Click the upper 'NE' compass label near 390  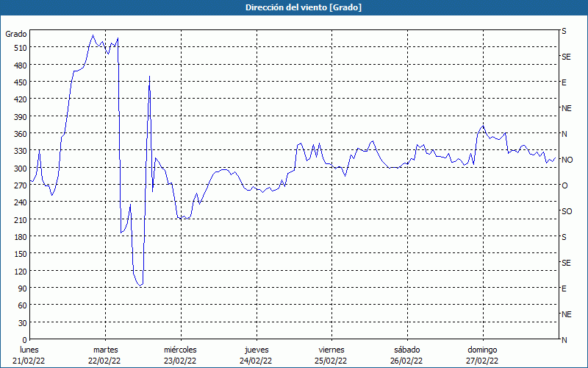(566, 108)
